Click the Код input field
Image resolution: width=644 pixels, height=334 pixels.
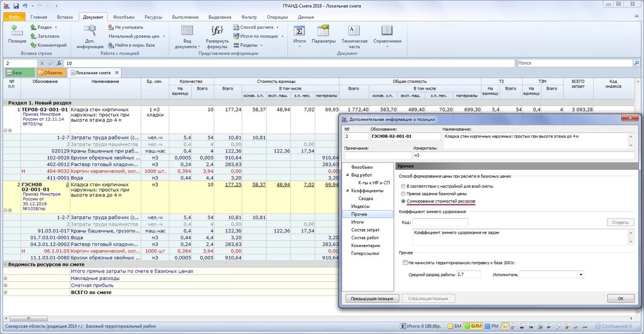pos(440,222)
